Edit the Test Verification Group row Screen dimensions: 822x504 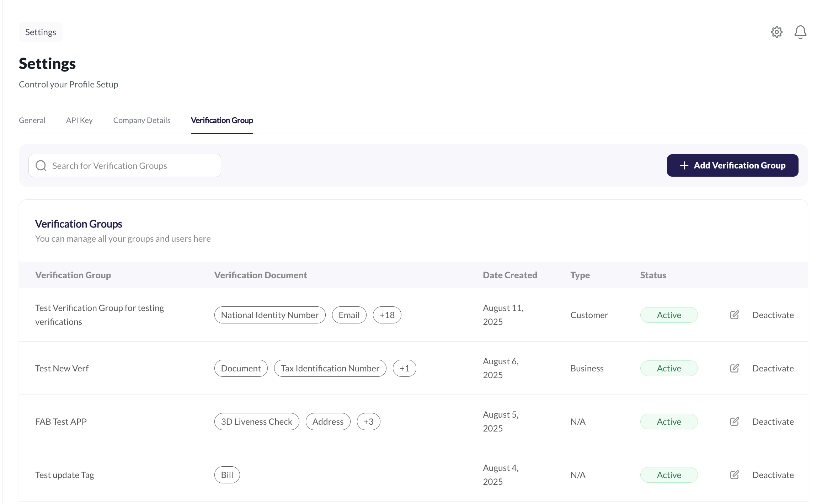click(x=734, y=315)
